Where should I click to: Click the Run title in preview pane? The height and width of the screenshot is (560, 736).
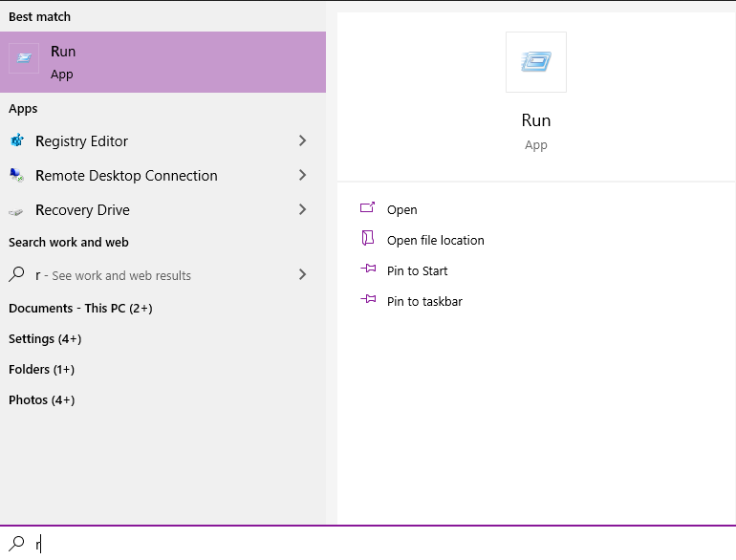[536, 120]
